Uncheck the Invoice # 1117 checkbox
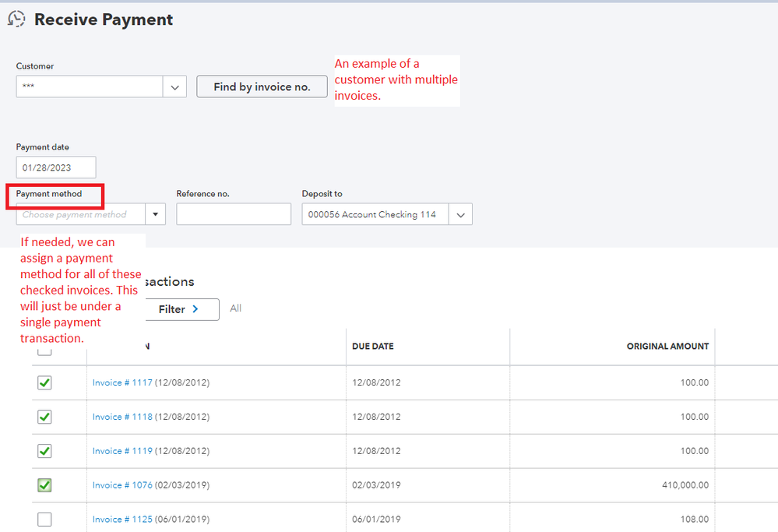 [x=44, y=382]
